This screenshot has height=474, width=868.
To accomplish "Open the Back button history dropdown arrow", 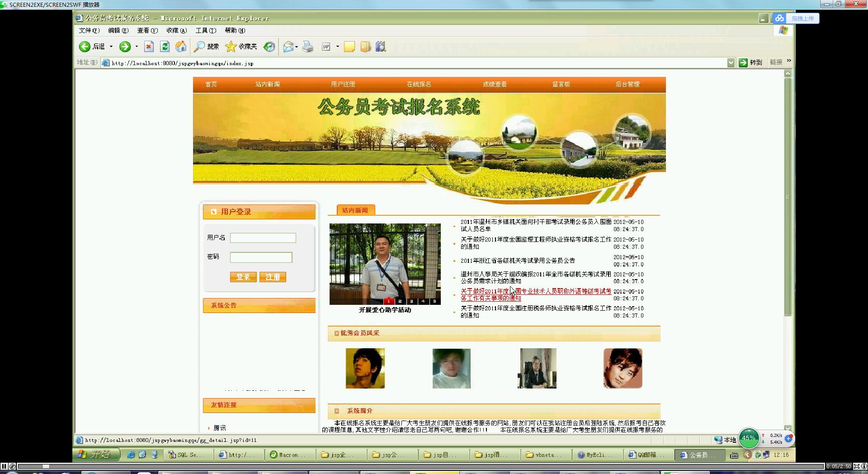I will [111, 47].
